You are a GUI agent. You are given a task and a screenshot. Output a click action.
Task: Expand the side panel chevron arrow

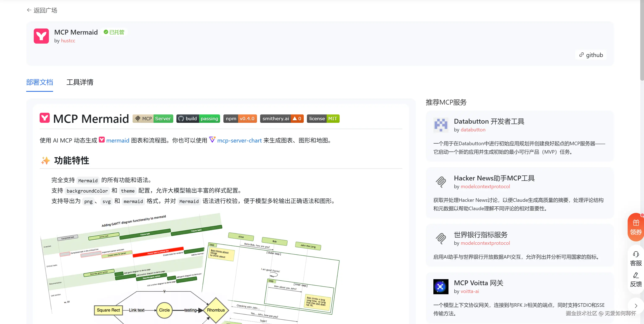click(636, 306)
